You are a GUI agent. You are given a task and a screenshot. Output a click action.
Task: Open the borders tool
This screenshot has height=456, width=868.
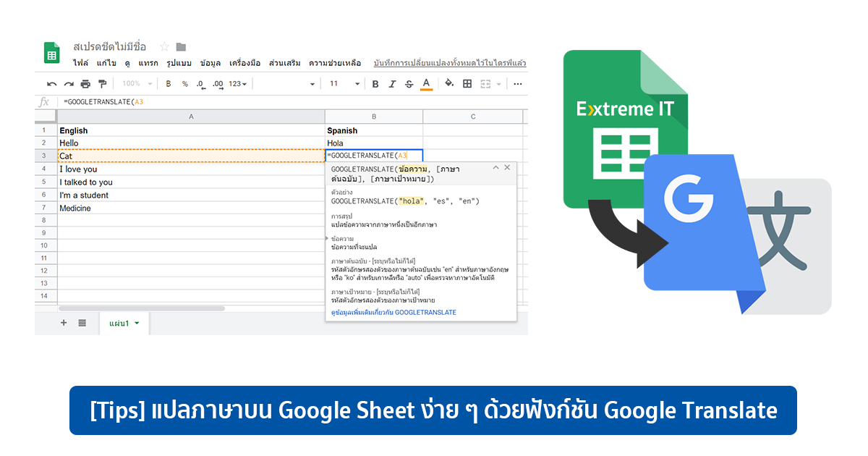tap(467, 84)
